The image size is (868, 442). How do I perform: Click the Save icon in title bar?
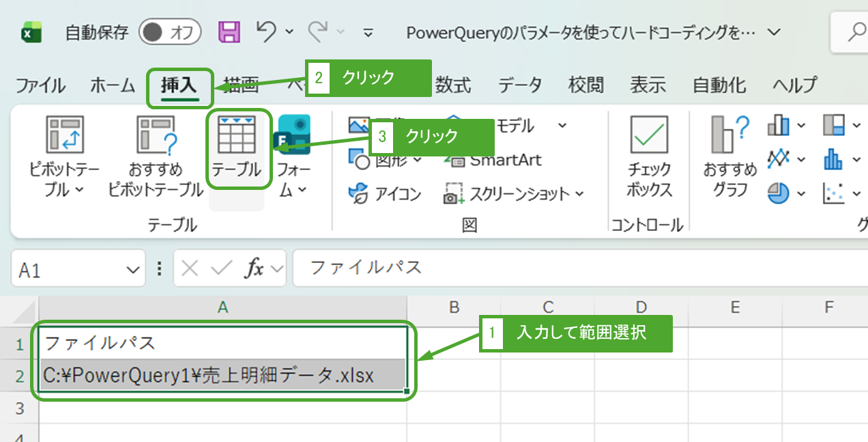tap(229, 32)
